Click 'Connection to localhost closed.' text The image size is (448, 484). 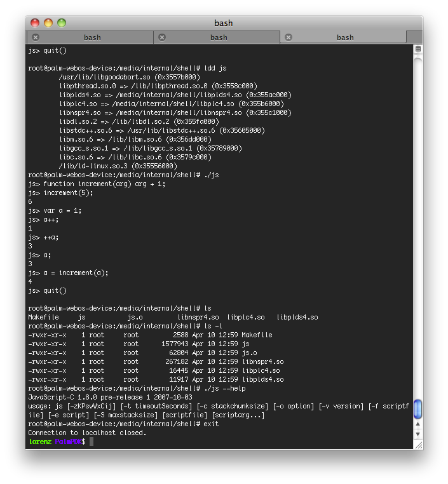[x=87, y=433]
